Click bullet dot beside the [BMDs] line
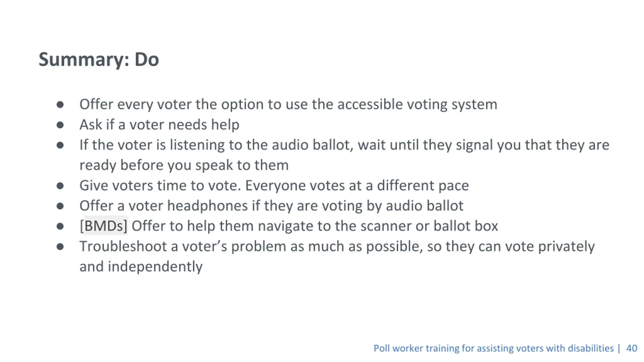Screen dimensions: 644x362 tap(60, 226)
